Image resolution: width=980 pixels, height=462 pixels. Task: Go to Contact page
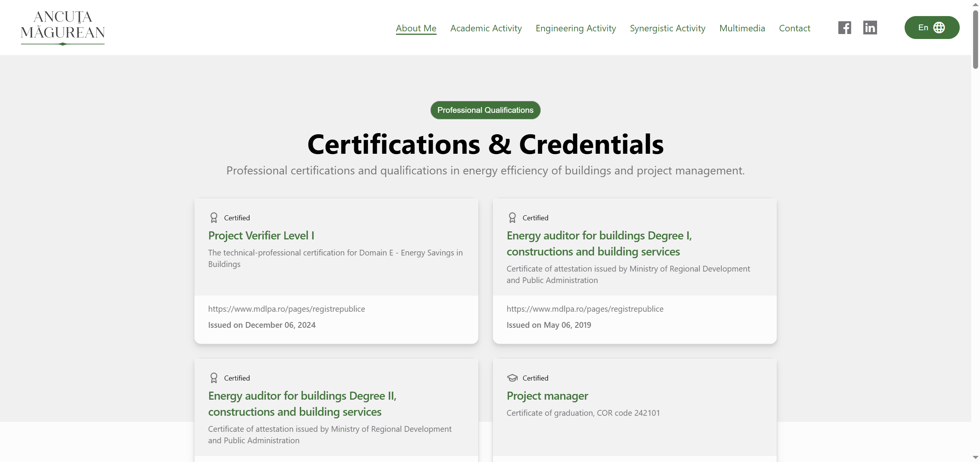point(794,28)
